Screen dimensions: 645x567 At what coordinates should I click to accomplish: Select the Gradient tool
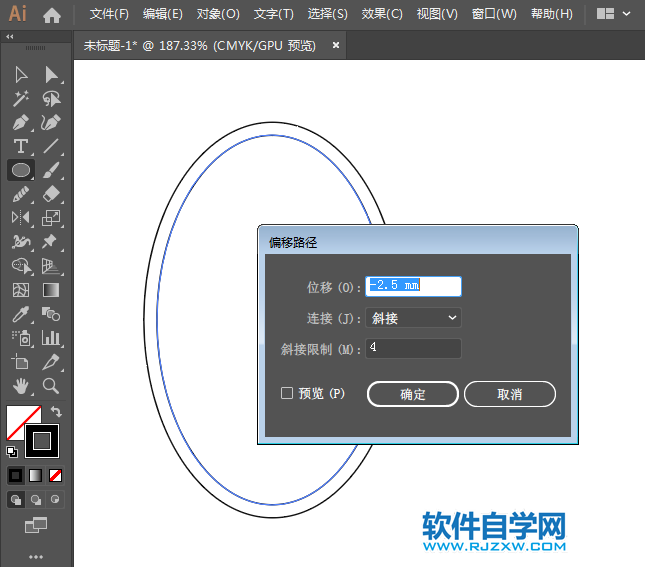click(51, 290)
